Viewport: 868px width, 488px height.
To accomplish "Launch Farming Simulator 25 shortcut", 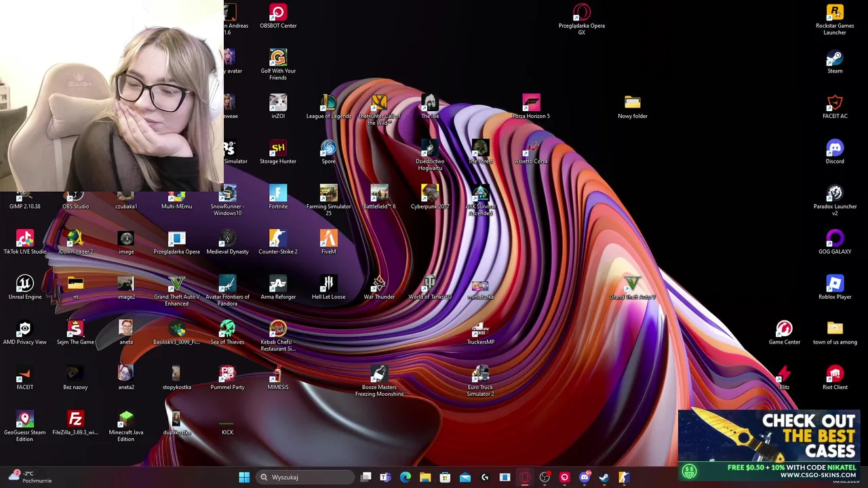I will click(x=328, y=200).
